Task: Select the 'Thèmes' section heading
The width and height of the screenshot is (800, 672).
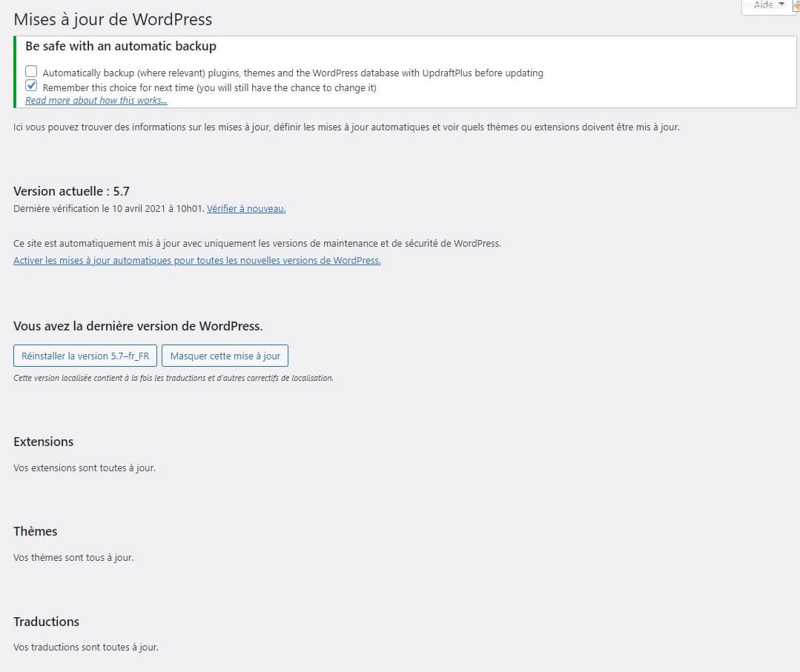Action: coord(35,531)
